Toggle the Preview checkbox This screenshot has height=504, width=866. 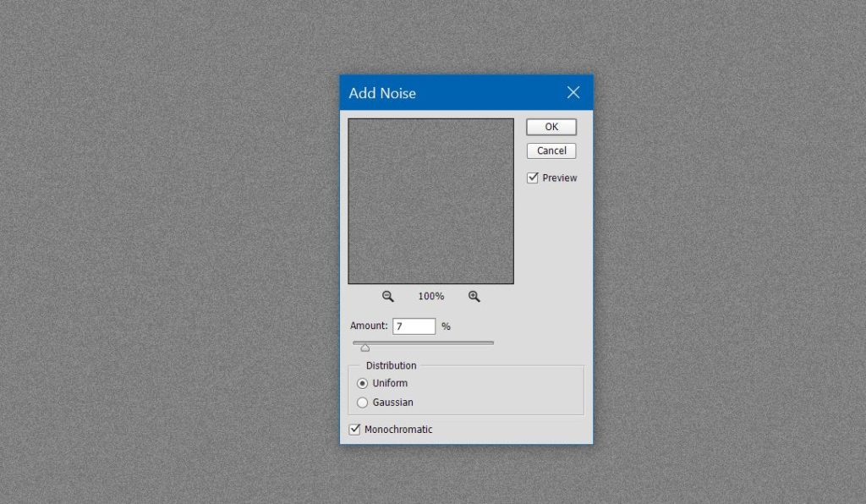tap(532, 178)
